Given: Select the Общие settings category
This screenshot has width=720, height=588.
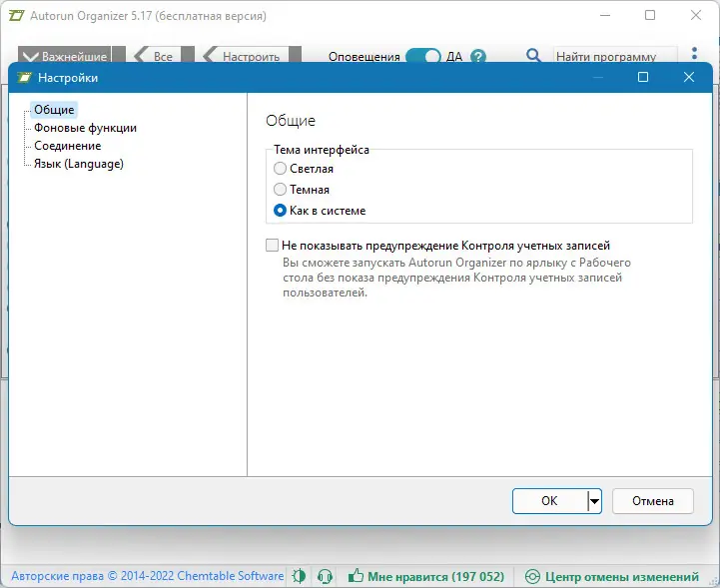Looking at the screenshot, I should tap(54, 110).
